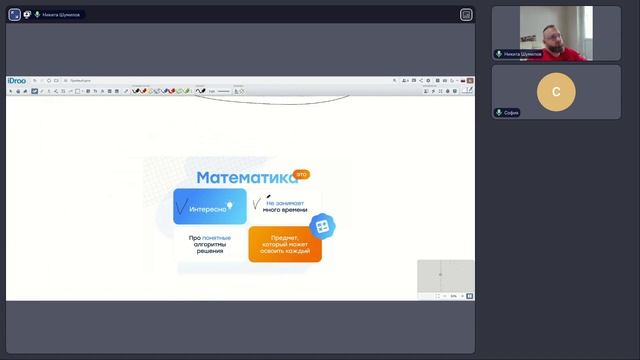Screen dimensions: 640x360
Task: Click the meeting layout icon top-left
Action: (x=14, y=15)
